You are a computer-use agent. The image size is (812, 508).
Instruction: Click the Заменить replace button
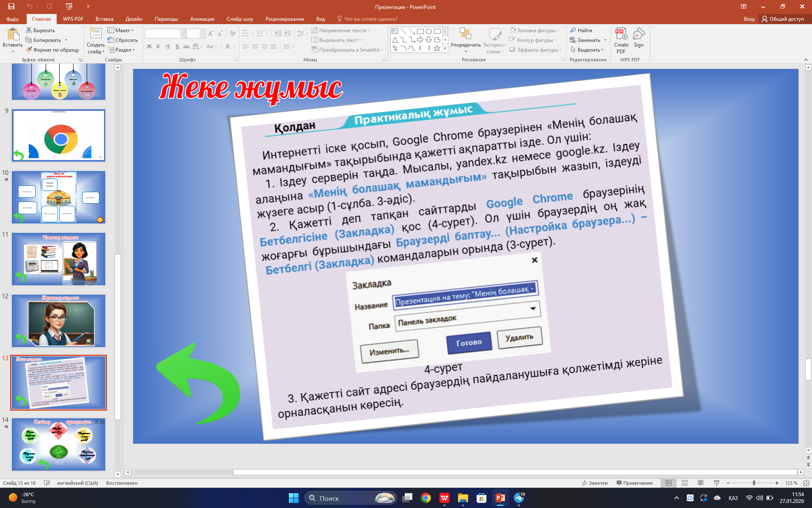585,40
